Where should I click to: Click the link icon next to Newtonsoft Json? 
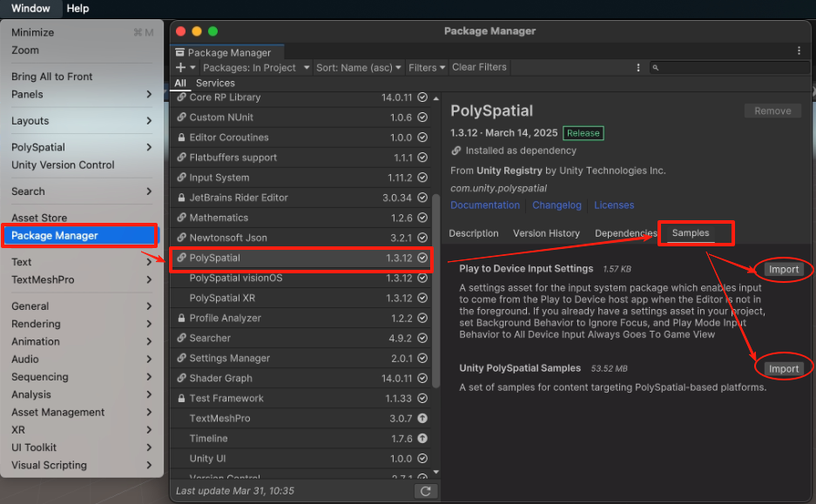(x=182, y=238)
